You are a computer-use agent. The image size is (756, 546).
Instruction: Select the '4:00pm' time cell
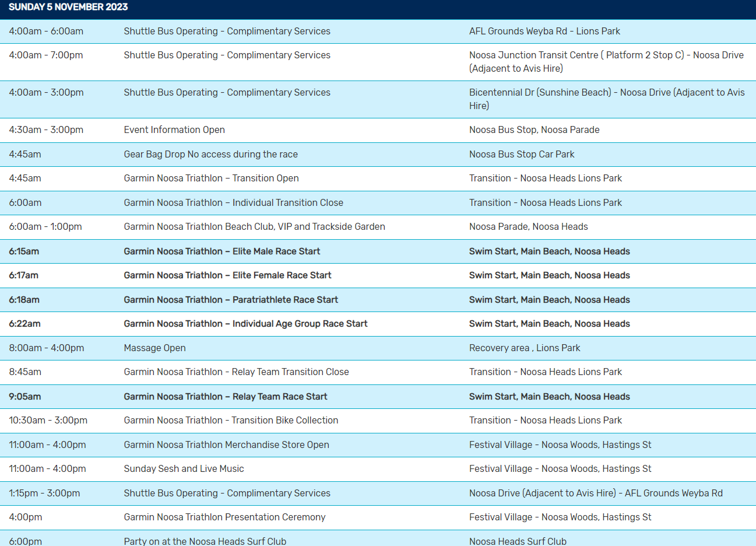click(26, 517)
